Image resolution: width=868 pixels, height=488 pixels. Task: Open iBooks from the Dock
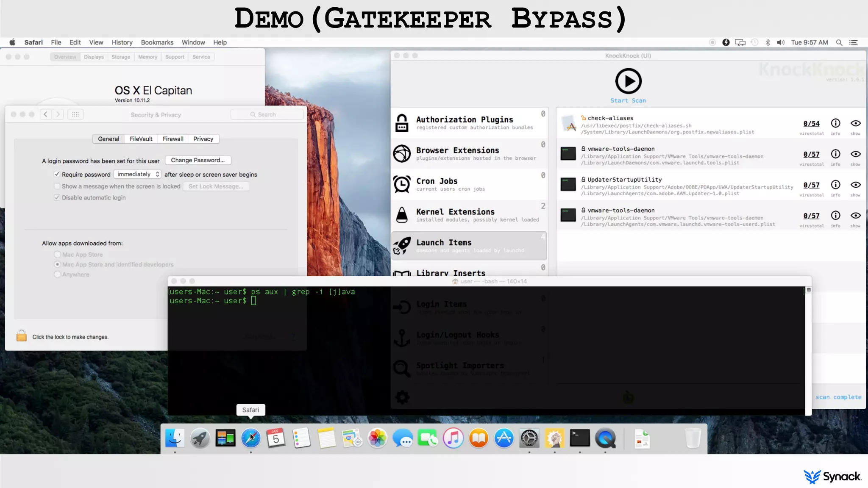479,438
